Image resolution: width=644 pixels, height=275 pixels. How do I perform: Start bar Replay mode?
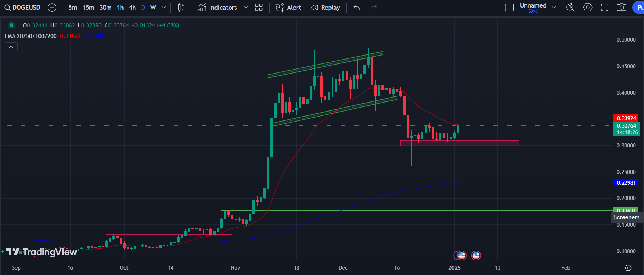[325, 8]
